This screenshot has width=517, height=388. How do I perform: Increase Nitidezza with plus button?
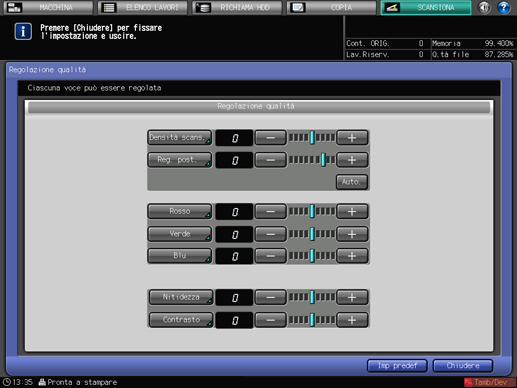352,297
